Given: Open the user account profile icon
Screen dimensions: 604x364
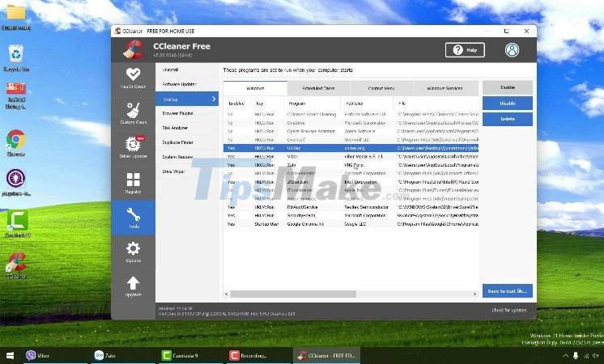Looking at the screenshot, I should [512, 50].
